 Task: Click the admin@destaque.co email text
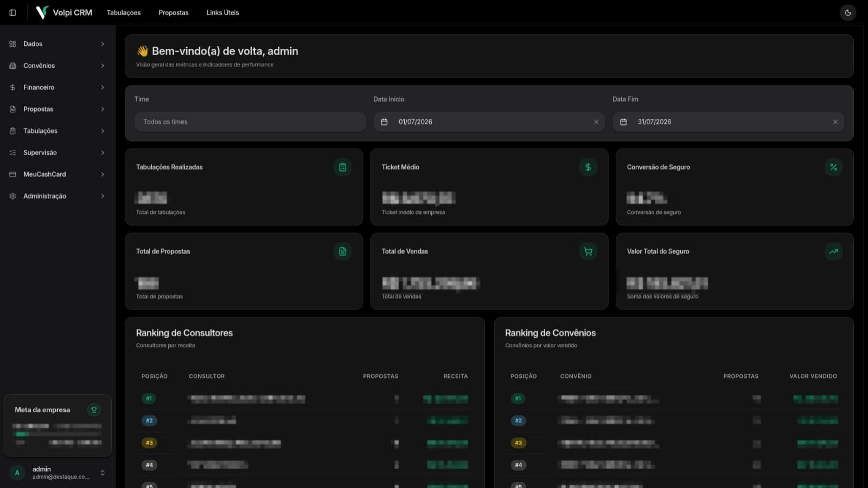click(x=61, y=477)
